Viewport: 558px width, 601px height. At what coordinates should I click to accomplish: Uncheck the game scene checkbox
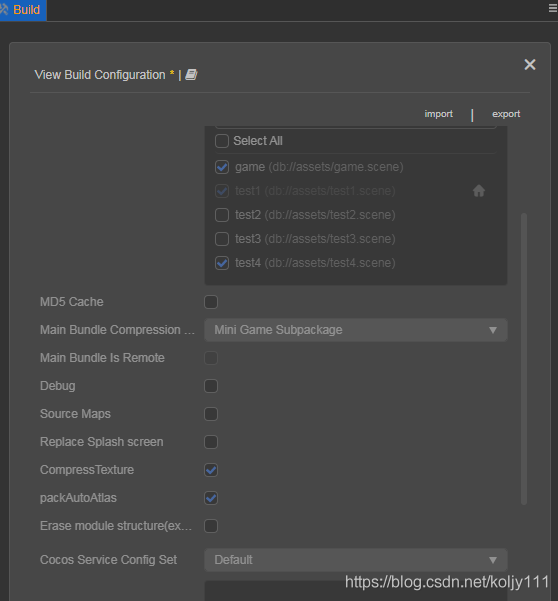(222, 167)
